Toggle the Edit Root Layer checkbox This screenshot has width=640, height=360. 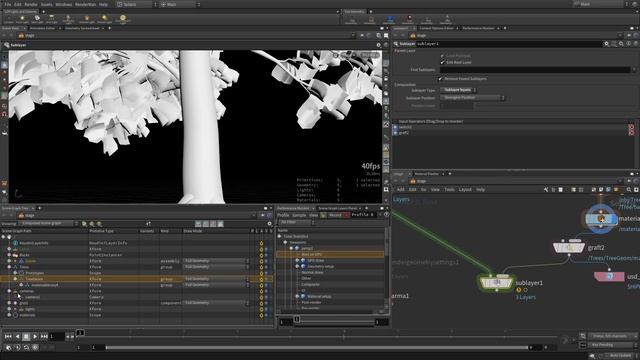(x=442, y=62)
